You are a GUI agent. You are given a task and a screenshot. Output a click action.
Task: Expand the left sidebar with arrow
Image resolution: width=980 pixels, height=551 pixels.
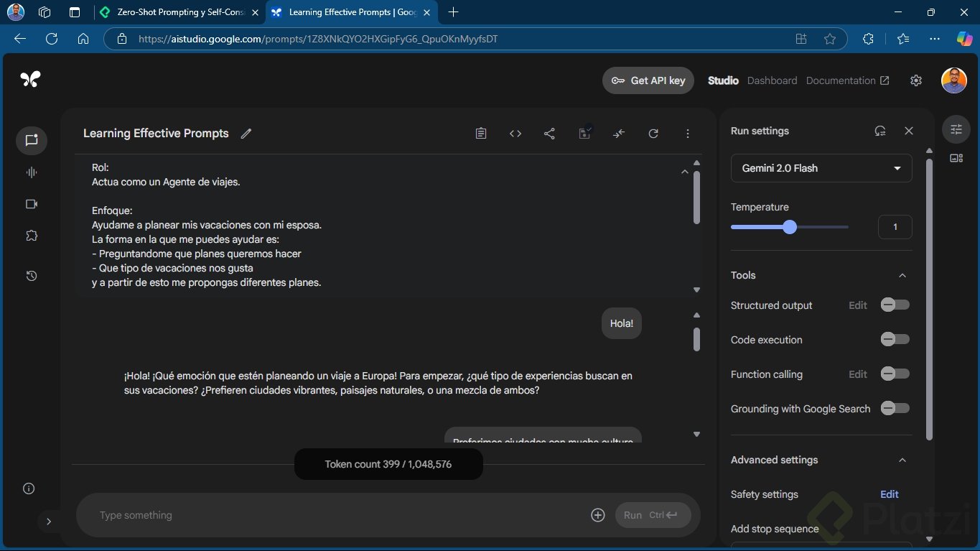coord(49,522)
